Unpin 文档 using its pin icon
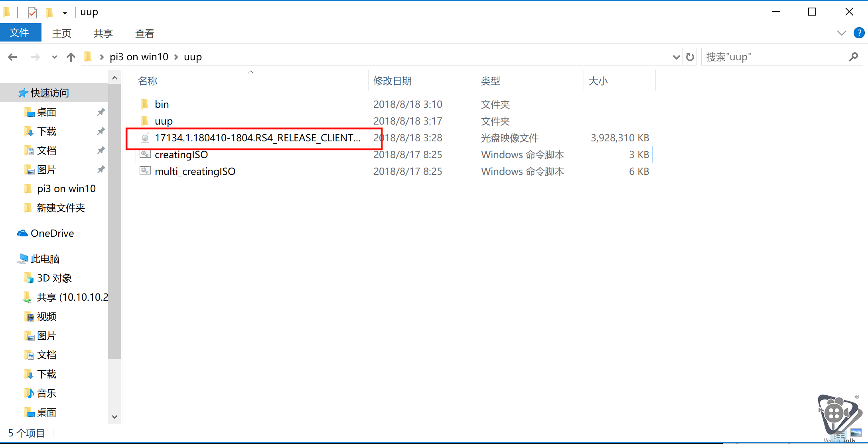The image size is (868, 444). (x=101, y=151)
